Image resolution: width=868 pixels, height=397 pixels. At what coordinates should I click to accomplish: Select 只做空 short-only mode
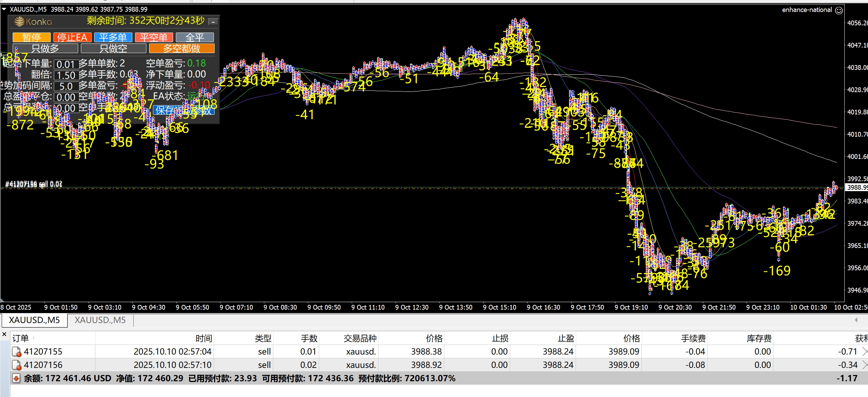pos(113,48)
